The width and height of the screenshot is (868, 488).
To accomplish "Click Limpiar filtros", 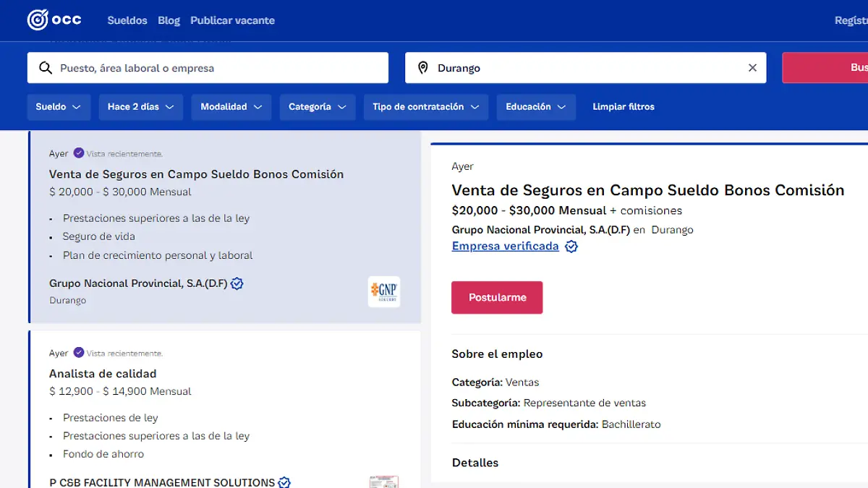I will (x=624, y=107).
